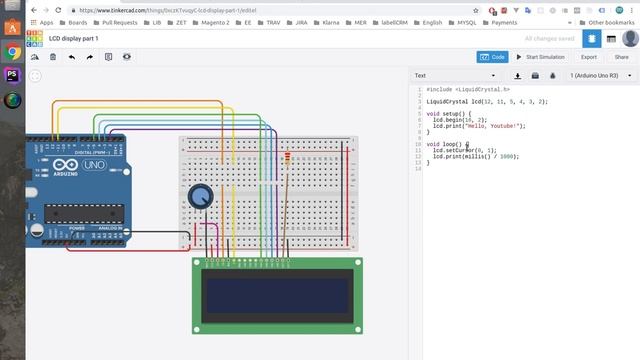Go back in browser history
Viewport: 640px width, 360px height.
click(x=34, y=10)
